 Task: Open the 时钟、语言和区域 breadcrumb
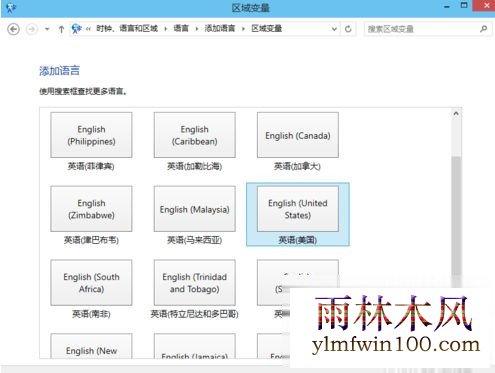pyautogui.click(x=127, y=29)
